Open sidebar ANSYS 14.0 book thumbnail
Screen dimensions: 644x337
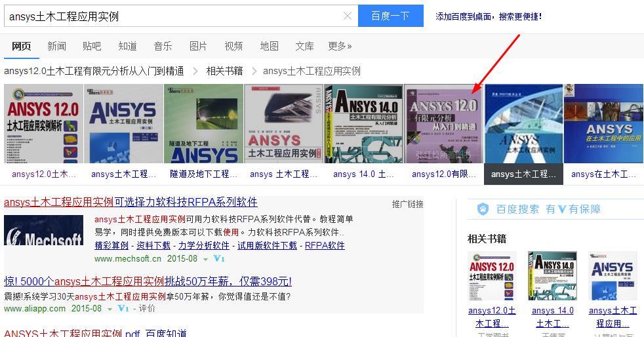[x=552, y=276]
